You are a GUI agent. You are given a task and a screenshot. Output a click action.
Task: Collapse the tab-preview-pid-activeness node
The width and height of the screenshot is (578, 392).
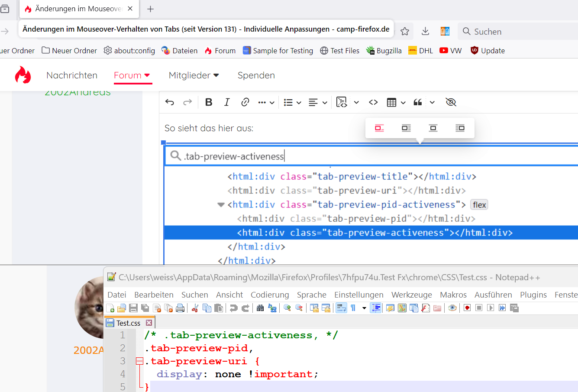click(x=221, y=204)
